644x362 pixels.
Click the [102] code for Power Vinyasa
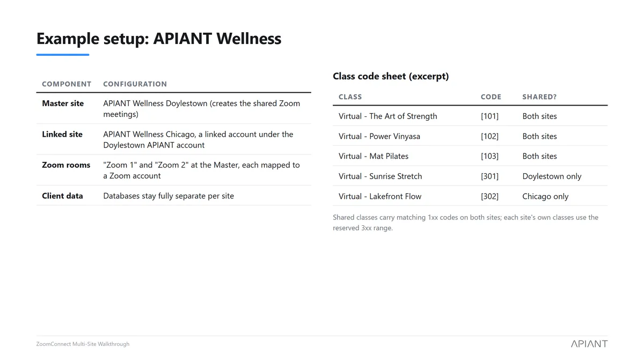(489, 136)
